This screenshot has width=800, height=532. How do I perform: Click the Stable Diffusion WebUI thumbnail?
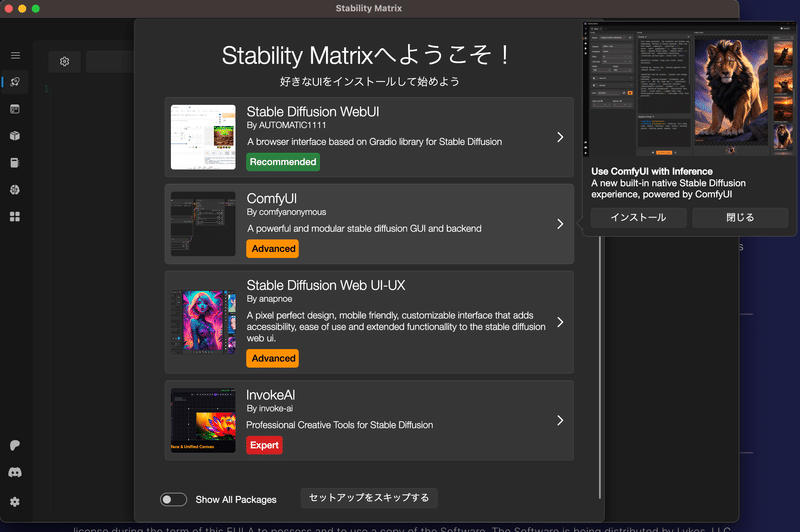[203, 137]
